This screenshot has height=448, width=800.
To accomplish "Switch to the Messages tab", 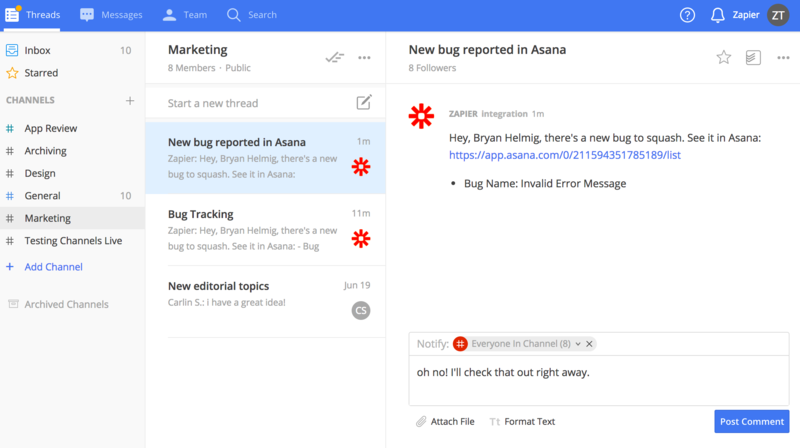I will click(111, 15).
